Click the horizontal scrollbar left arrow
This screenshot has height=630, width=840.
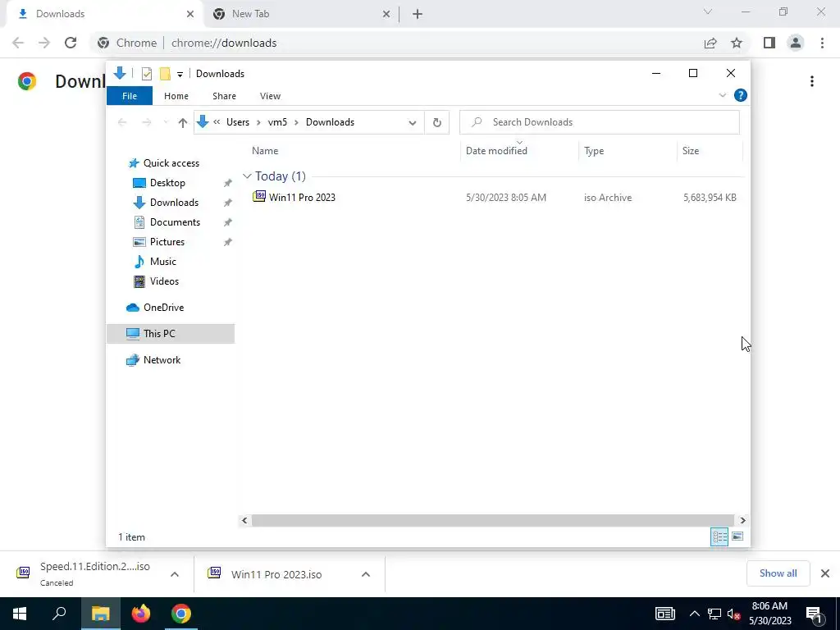click(244, 520)
